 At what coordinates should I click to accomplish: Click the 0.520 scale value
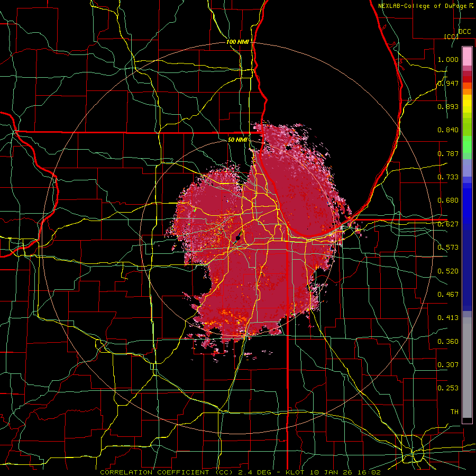tap(448, 271)
